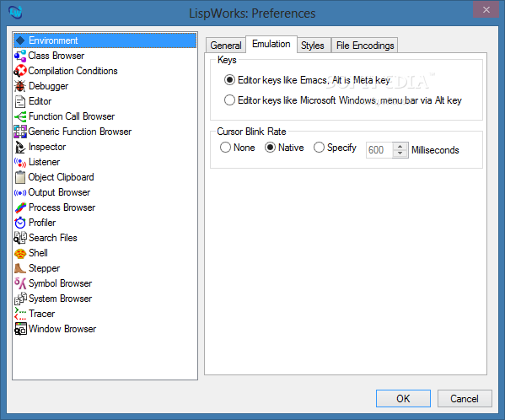Select the Class Browser label
Screen dimensions: 505x420
(56, 56)
